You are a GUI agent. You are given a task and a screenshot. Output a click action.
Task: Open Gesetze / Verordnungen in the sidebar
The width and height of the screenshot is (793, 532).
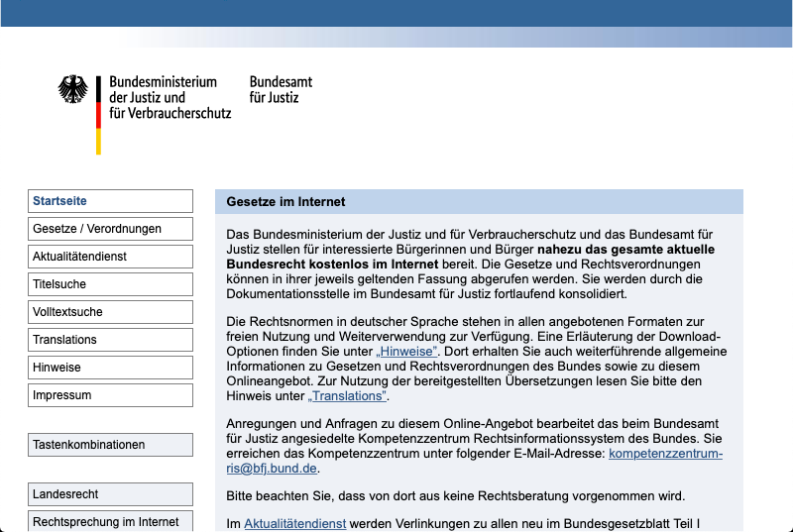(110, 229)
